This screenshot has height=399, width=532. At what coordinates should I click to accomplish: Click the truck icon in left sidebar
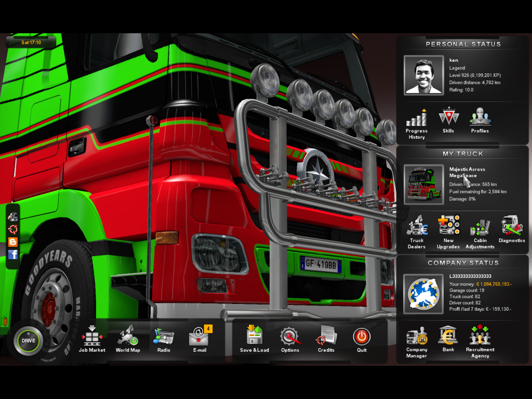[x=13, y=217]
